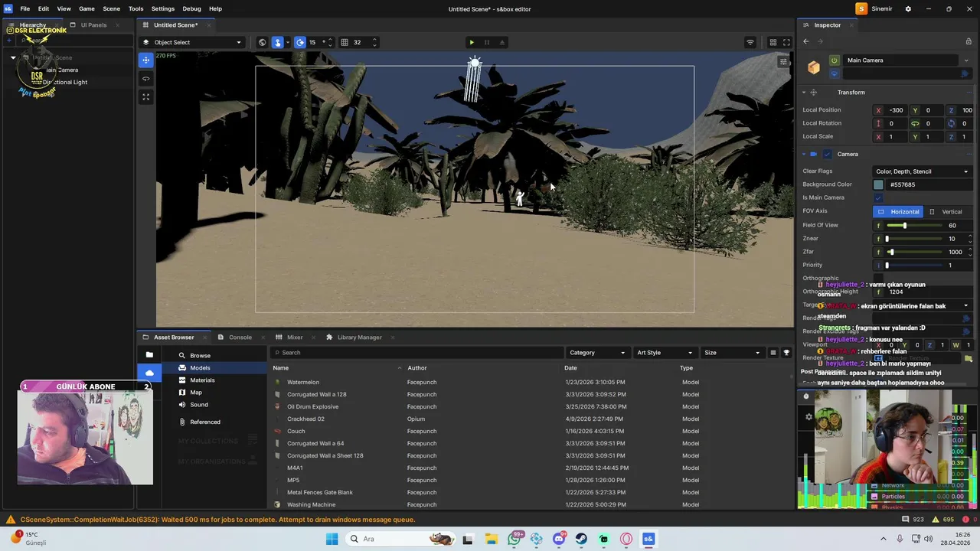
Task: Switch asset list view mode icon
Action: [x=773, y=353]
